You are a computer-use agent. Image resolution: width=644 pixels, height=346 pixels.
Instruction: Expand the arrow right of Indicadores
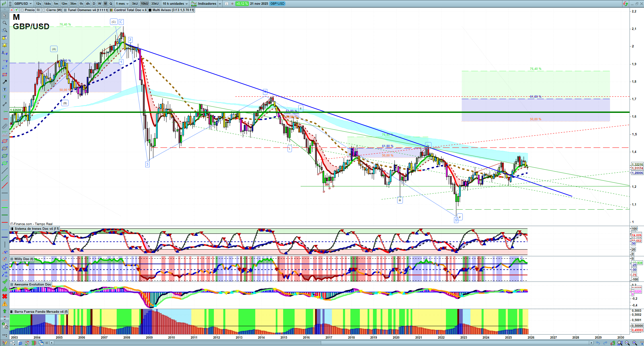pyautogui.click(x=220, y=4)
